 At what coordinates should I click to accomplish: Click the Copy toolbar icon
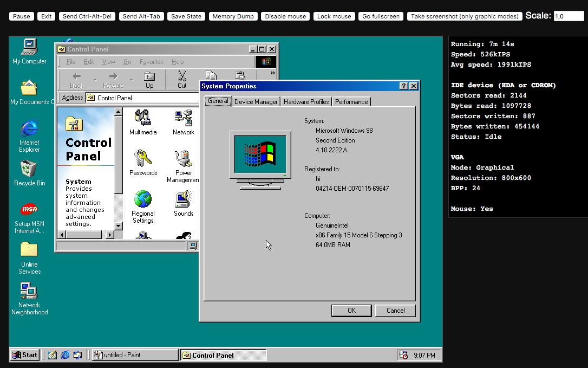point(211,77)
